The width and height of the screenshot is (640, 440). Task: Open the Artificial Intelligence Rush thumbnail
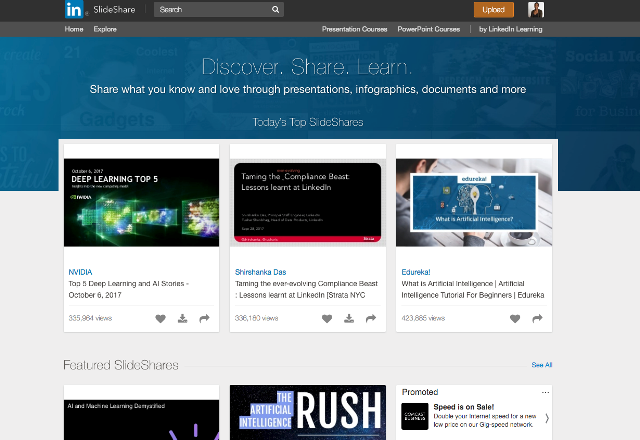[x=308, y=412]
